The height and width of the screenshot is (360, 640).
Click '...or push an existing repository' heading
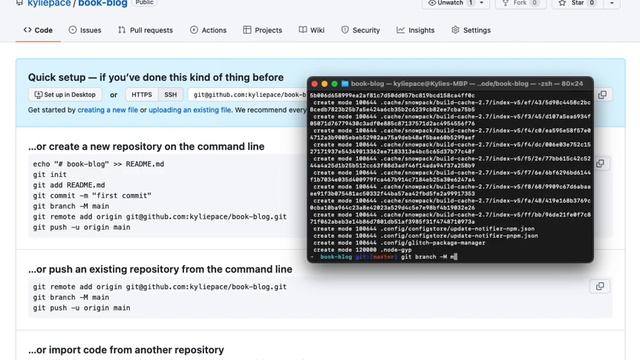click(160, 269)
